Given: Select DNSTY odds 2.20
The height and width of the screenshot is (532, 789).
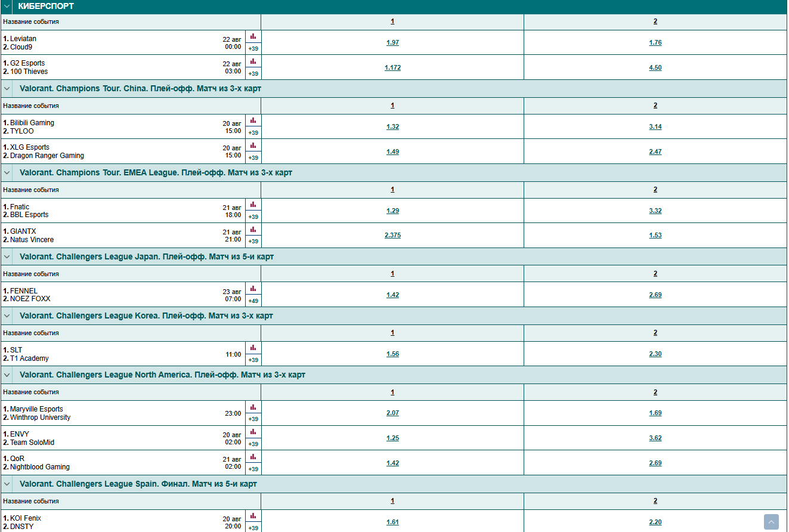Looking at the screenshot, I should (x=655, y=522).
